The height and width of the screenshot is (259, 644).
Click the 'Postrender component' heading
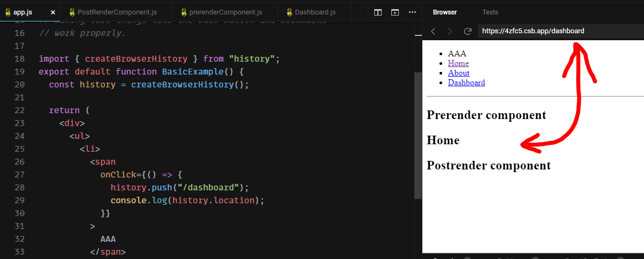click(489, 165)
